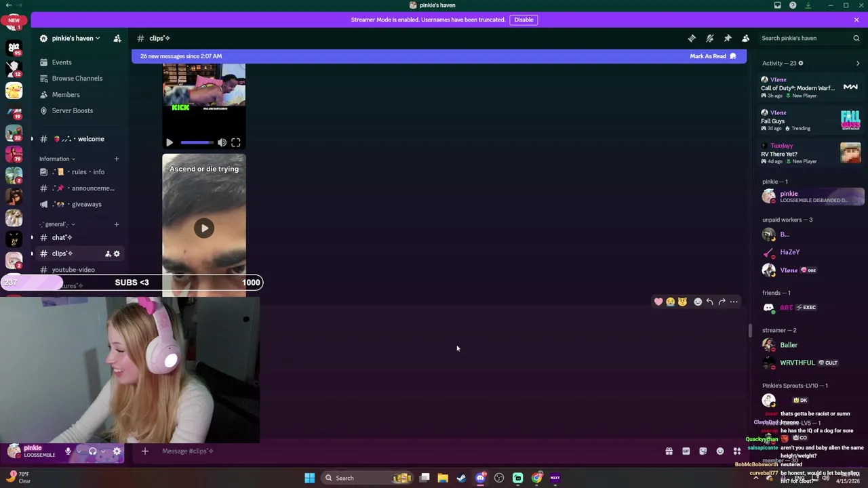This screenshot has height=488, width=868.
Task: Open the announcements channel
Action: (x=80, y=188)
